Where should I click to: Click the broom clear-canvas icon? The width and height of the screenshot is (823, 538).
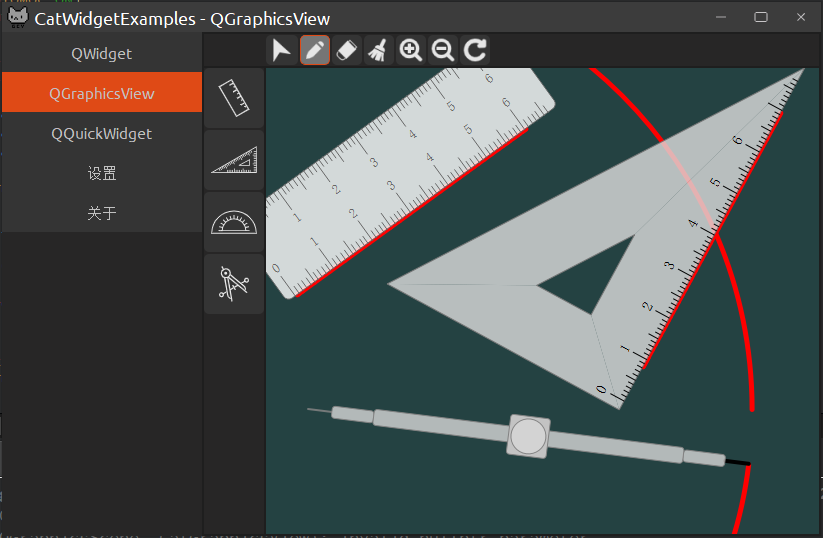point(378,50)
